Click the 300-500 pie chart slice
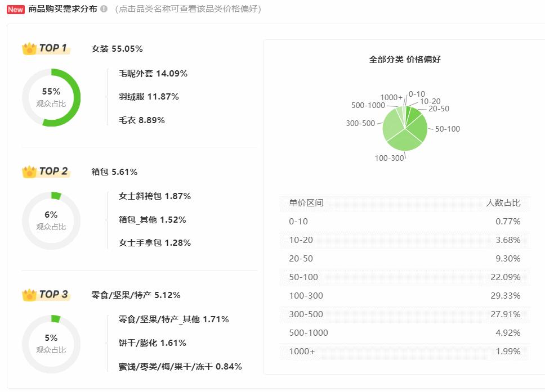545x392 pixels. click(x=392, y=125)
